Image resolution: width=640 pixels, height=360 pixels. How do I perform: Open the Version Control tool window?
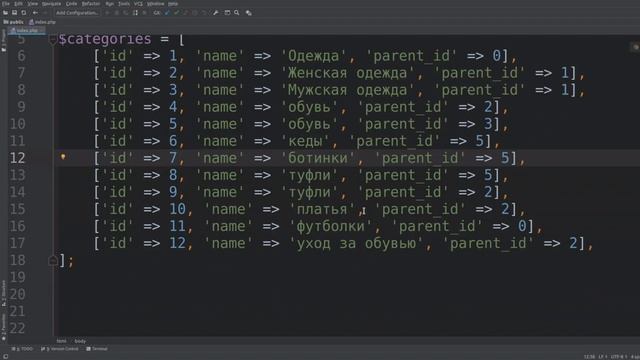[60, 349]
